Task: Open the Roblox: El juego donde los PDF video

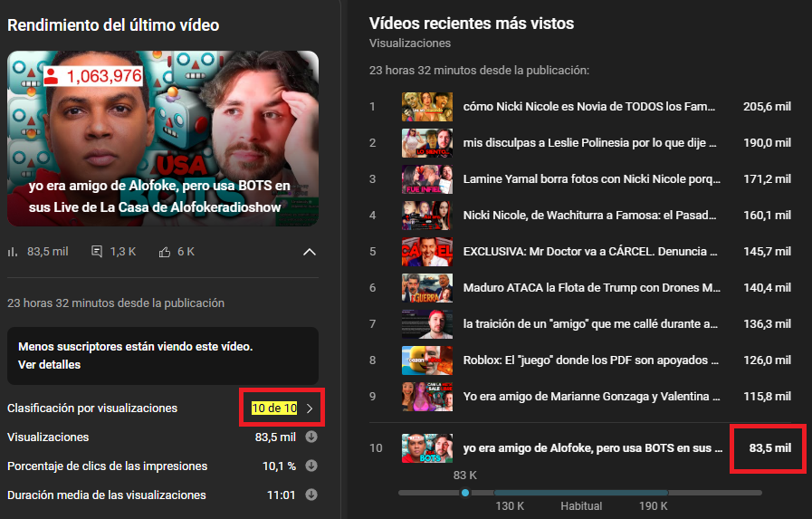Action: pos(591,360)
